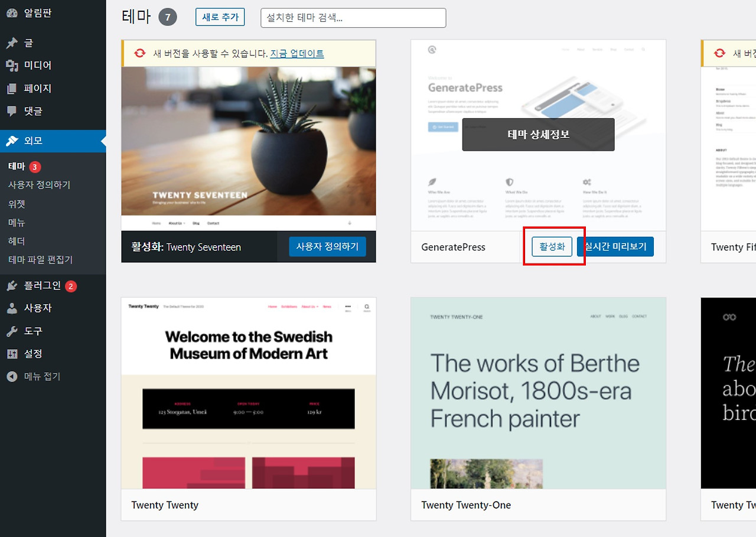Click the 지금 업데이트 link on Twenty Seventeen

tap(297, 53)
